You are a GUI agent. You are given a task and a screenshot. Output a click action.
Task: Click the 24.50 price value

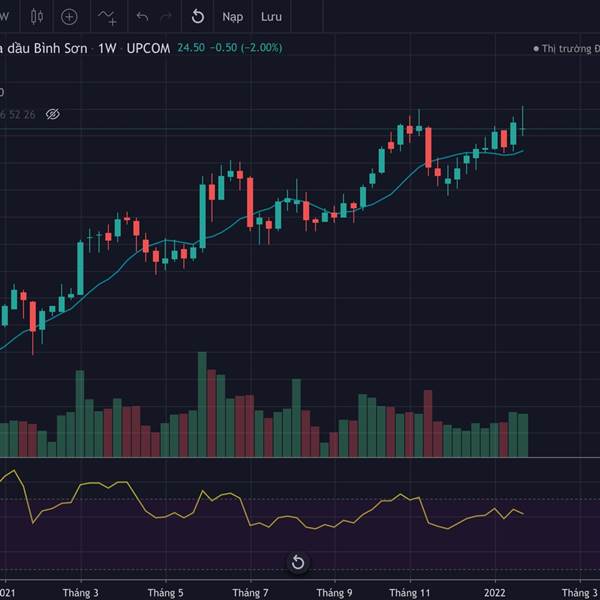pos(191,48)
